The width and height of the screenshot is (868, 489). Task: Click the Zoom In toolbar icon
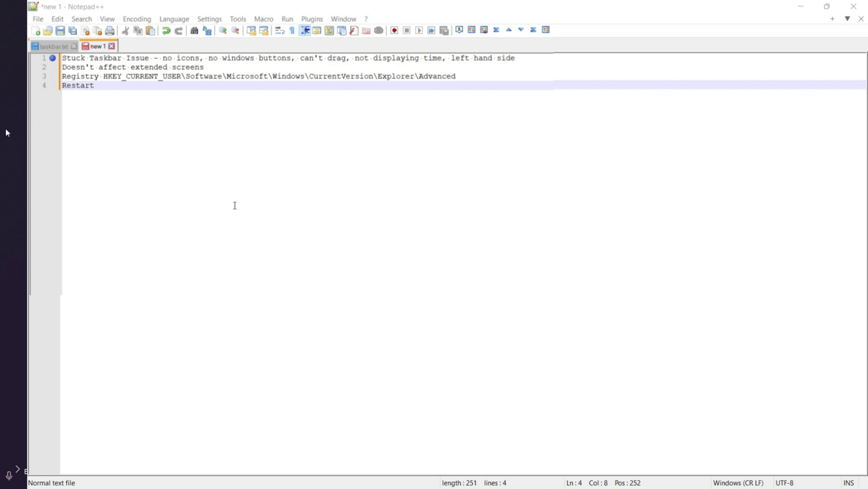[x=223, y=31]
